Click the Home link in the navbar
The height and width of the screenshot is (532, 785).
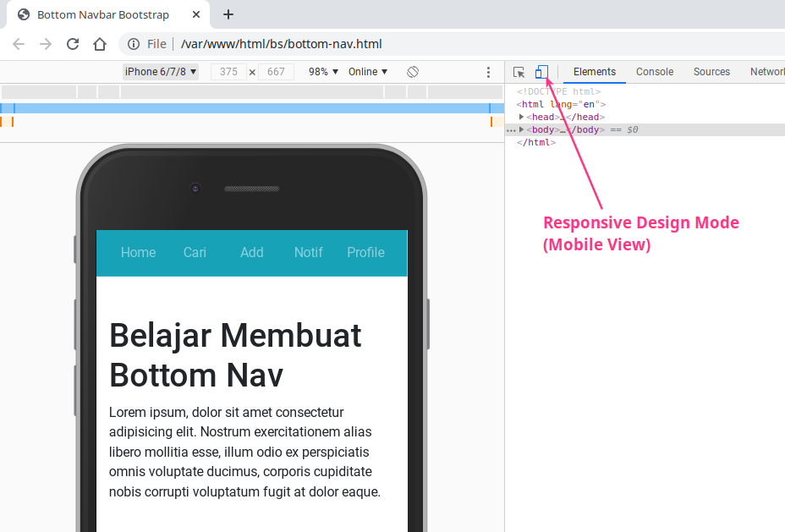[x=138, y=252]
